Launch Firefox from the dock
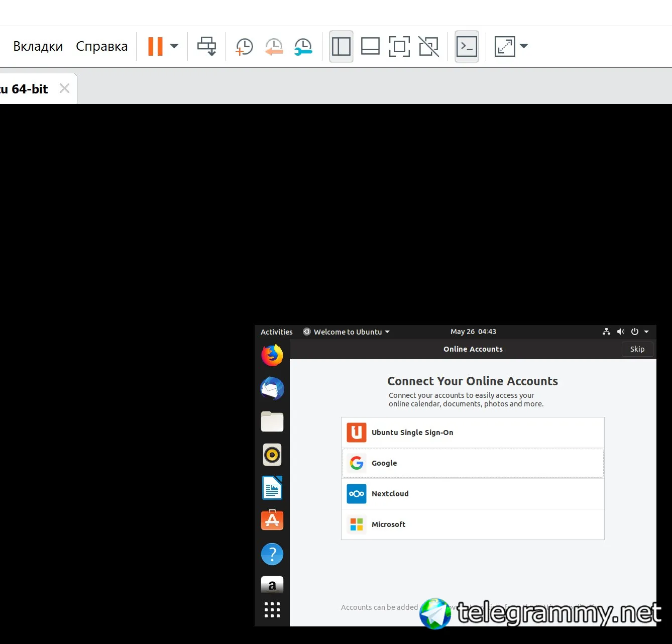Viewport: 672px width, 644px height. click(272, 355)
